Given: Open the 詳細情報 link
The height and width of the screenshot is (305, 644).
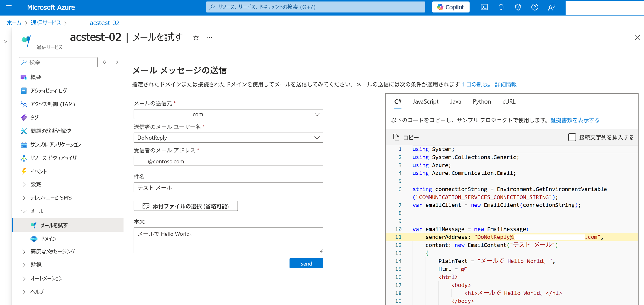Looking at the screenshot, I should tap(506, 84).
